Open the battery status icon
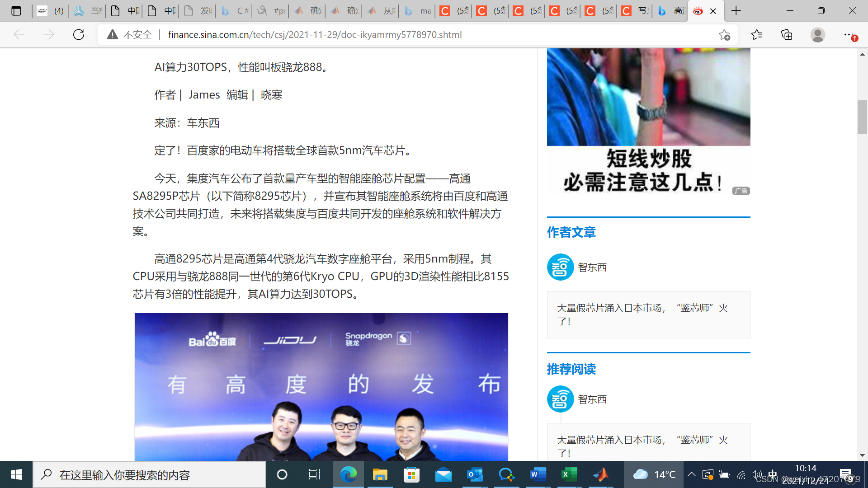 [724, 474]
